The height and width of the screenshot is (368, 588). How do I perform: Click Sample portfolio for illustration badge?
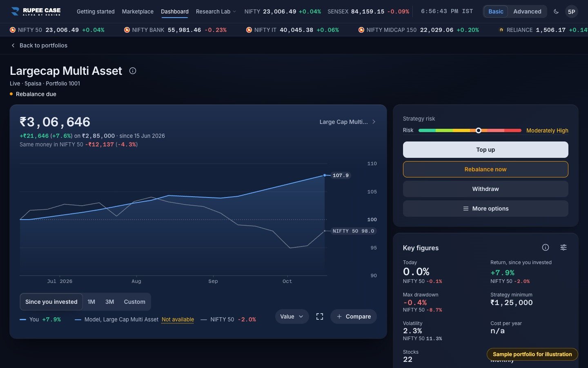(x=532, y=354)
